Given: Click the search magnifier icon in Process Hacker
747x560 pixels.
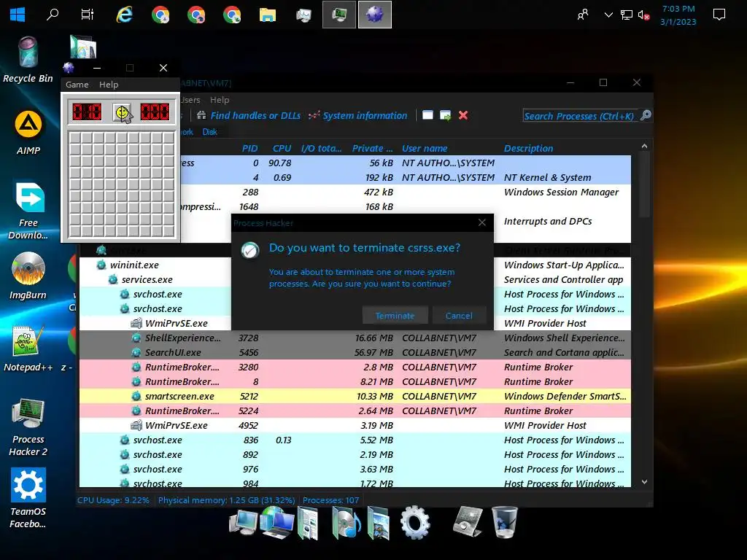Looking at the screenshot, I should tap(646, 115).
